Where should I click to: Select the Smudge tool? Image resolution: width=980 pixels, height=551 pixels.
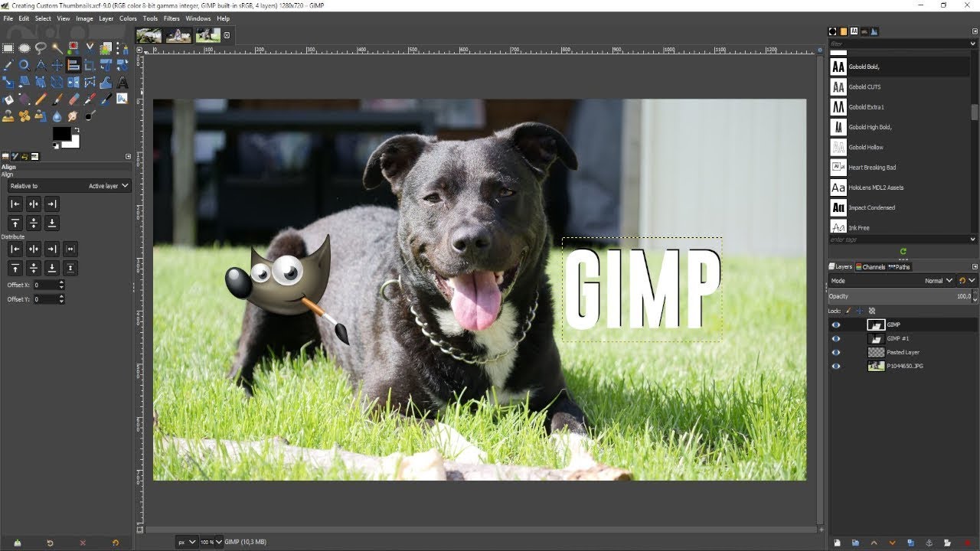[x=73, y=116]
